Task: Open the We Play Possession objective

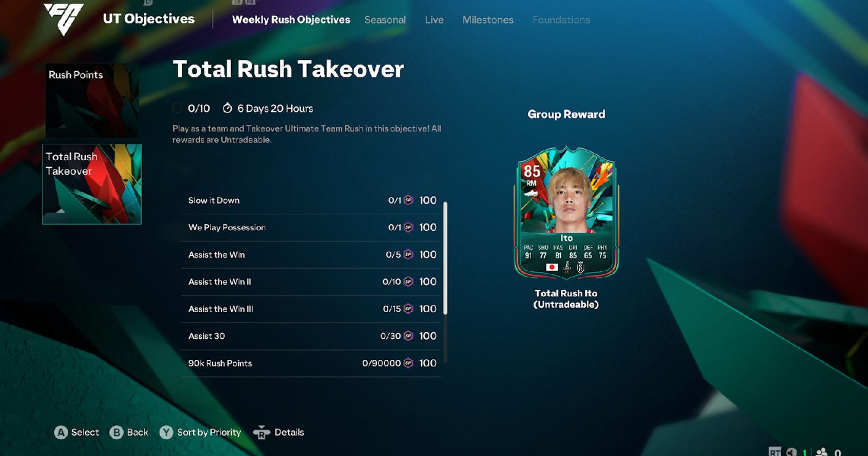Action: 311,227
